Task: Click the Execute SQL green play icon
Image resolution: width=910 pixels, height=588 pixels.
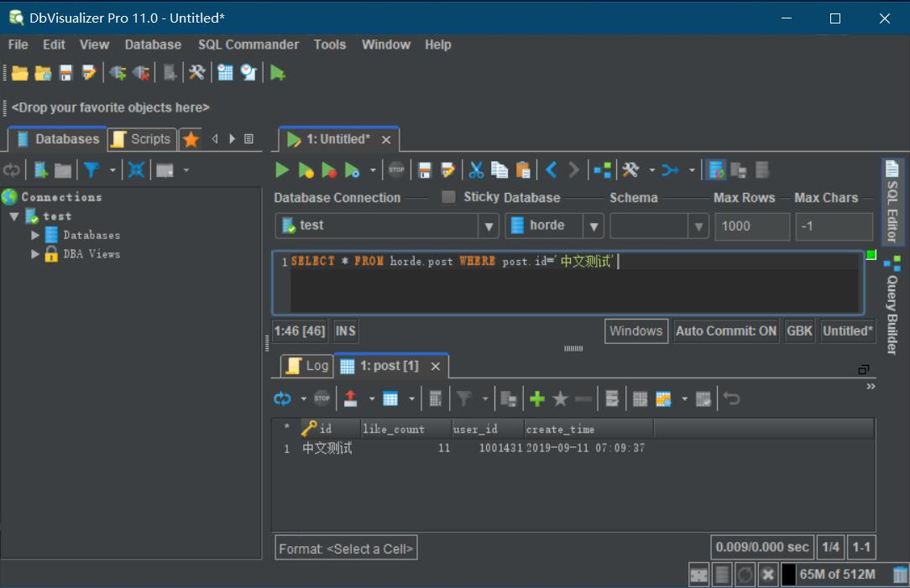Action: tap(282, 170)
